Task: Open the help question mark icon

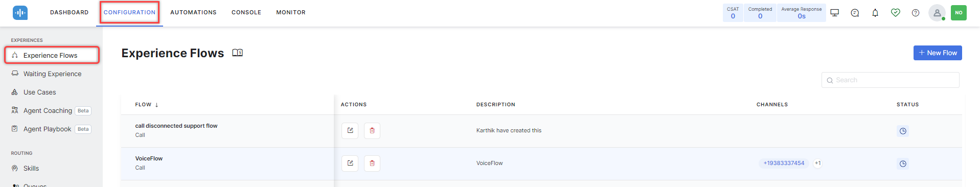Action: 916,13
